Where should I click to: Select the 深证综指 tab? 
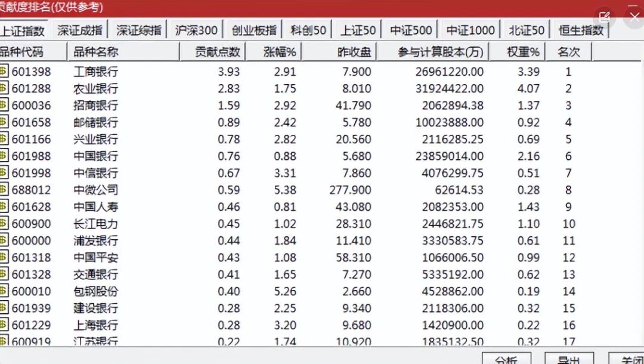[139, 30]
